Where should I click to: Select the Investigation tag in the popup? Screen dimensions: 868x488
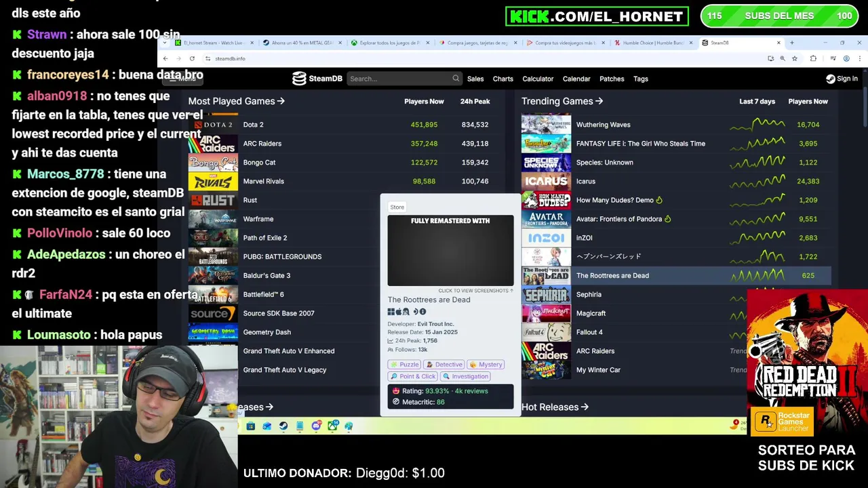click(465, 376)
